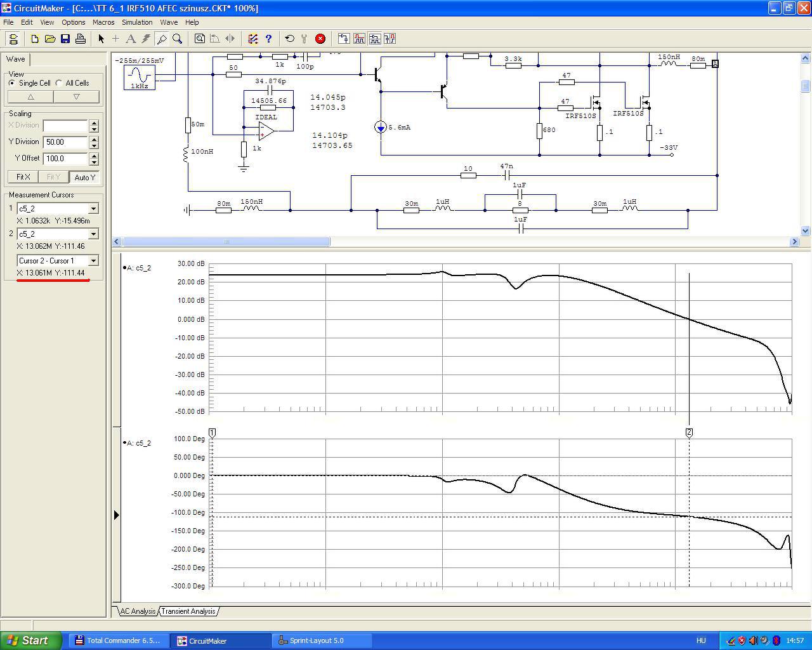Select the All Cells radio button
The image size is (812, 650).
59,83
